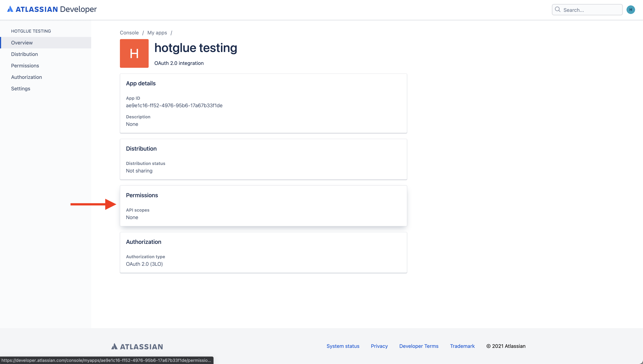
Task: Select Overview in the sidebar
Action: pos(22,42)
